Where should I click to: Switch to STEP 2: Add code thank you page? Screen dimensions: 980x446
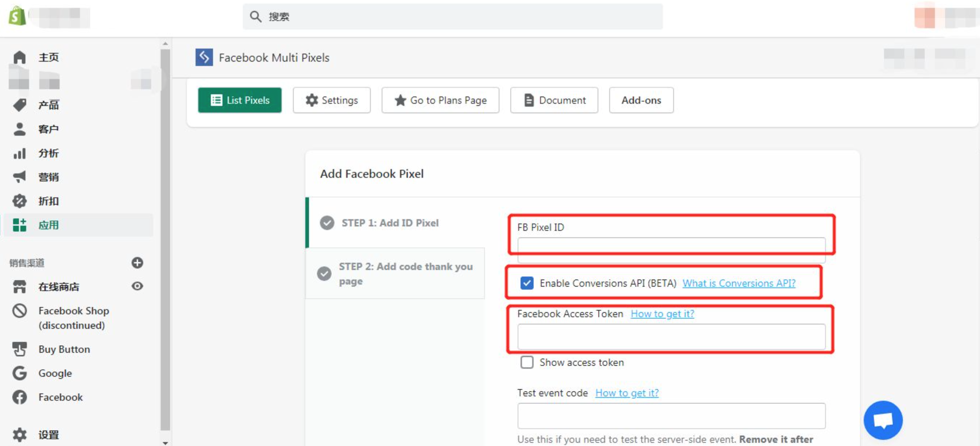tap(406, 273)
